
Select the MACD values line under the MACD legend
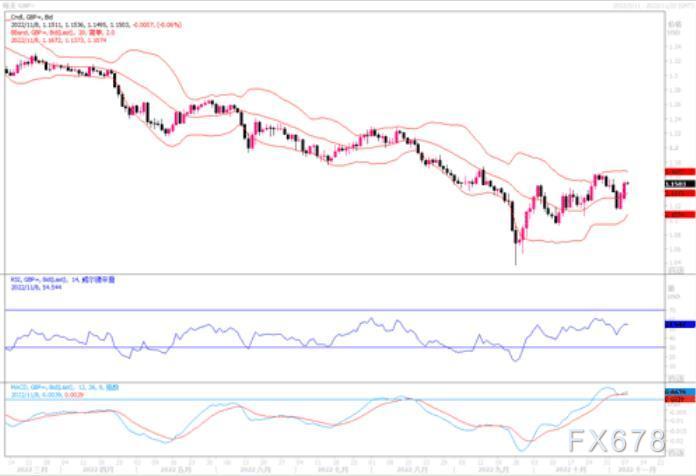pyautogui.click(x=47, y=394)
